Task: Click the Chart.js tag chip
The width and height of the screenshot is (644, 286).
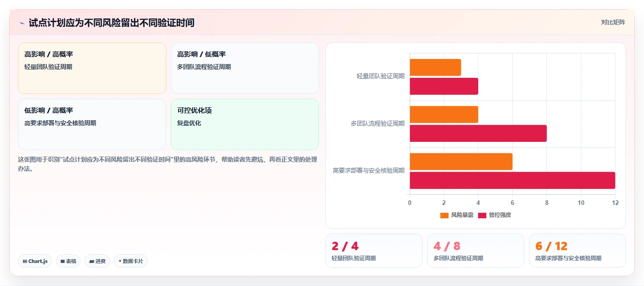Action: [x=35, y=261]
